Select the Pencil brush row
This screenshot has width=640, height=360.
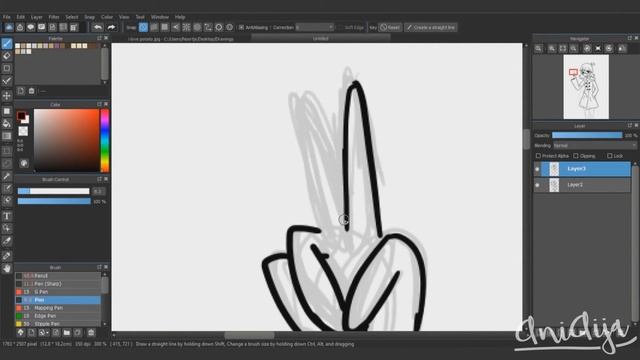pos(58,276)
